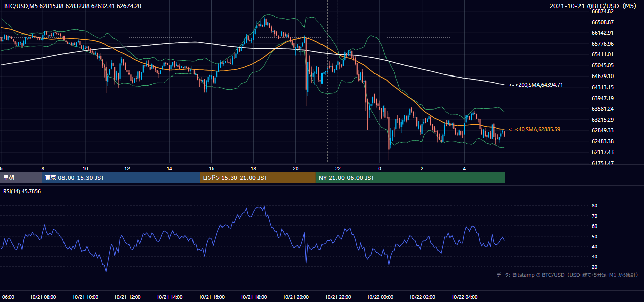Click the bottom time label 10/21 14:00
The height and width of the screenshot is (302, 644).
coord(169,297)
